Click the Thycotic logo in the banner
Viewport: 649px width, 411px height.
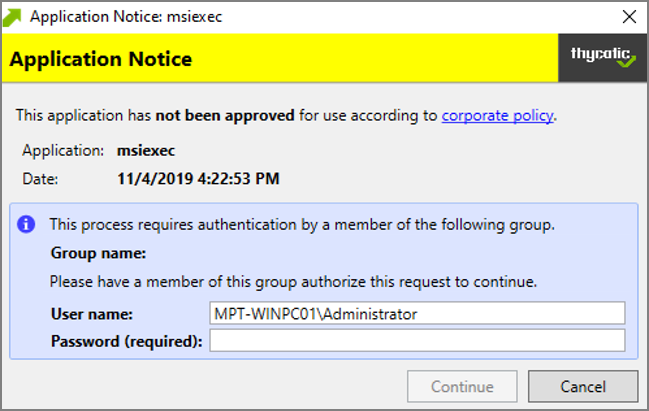(603, 58)
